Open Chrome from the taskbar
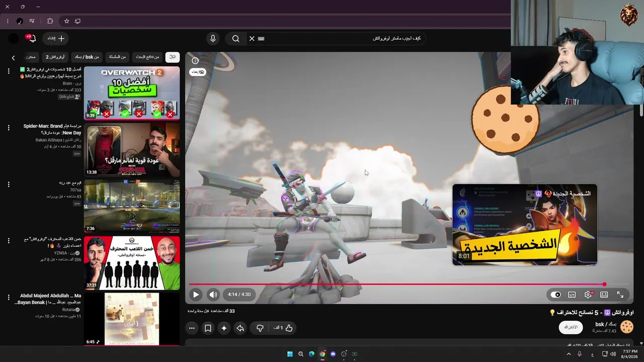Screen dimensions: 644x362 pos(322,354)
